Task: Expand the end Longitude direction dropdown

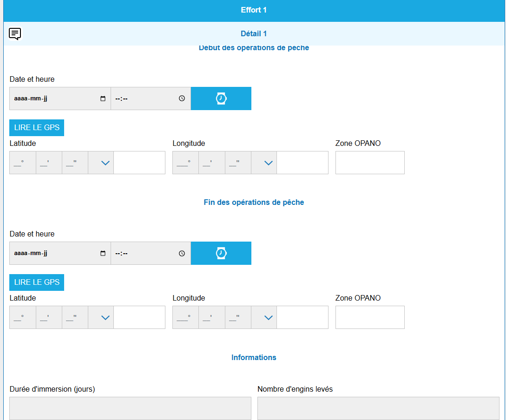Action: pos(268,317)
